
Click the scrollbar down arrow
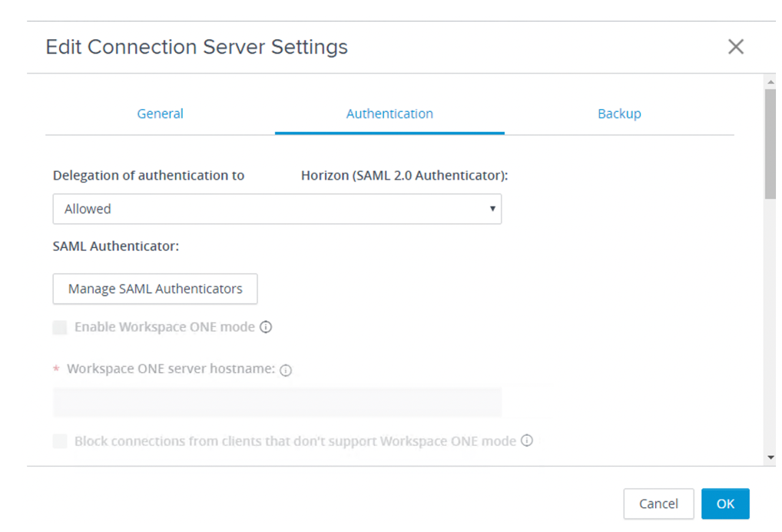(x=770, y=458)
